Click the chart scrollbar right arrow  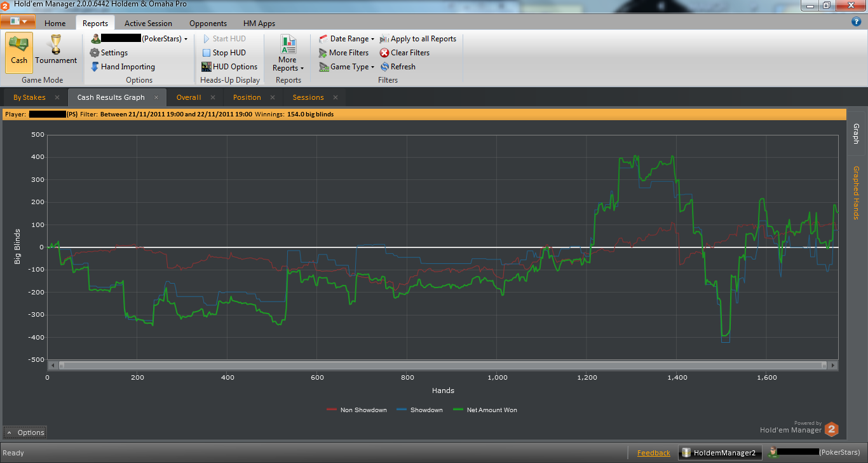tap(832, 366)
